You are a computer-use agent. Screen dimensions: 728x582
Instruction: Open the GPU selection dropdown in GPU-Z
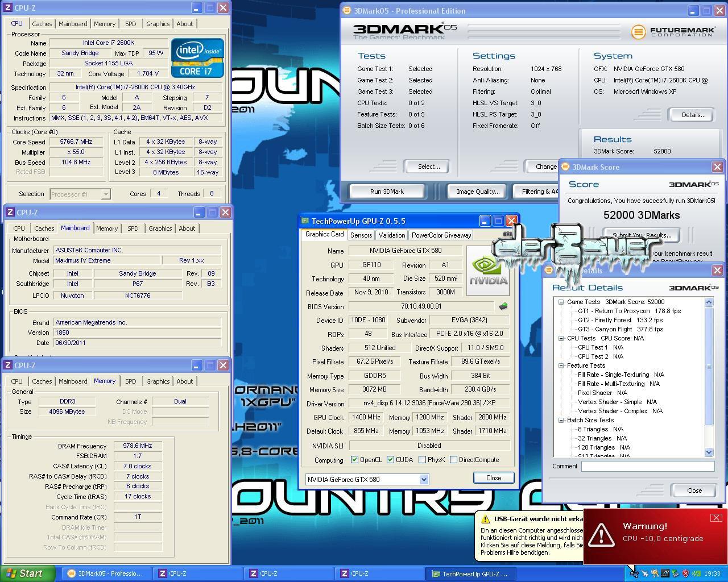424,479
